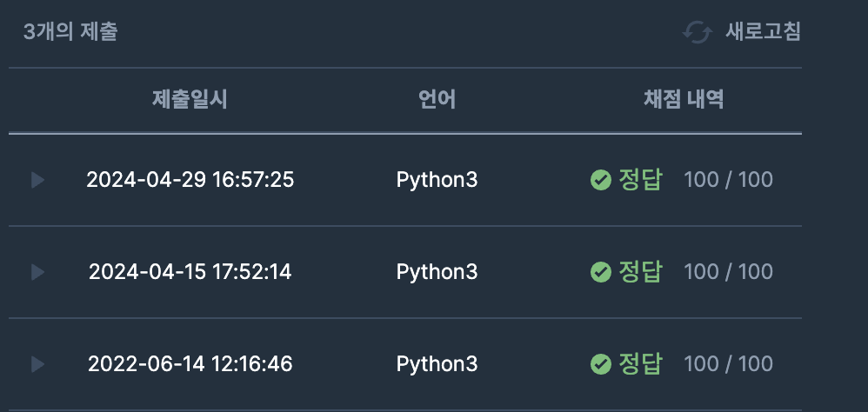Click the 100 / 100 score of 2024-04-29
This screenshot has width=868, height=412.
[728, 180]
